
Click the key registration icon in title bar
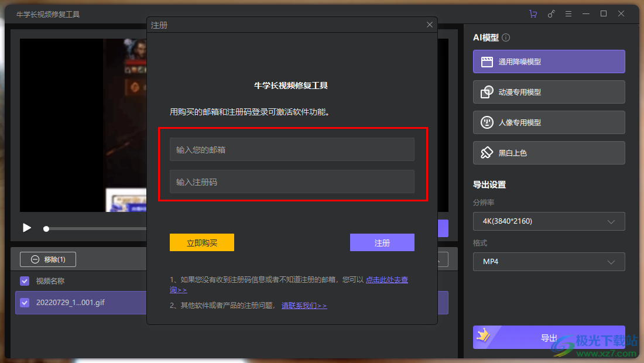tap(551, 14)
